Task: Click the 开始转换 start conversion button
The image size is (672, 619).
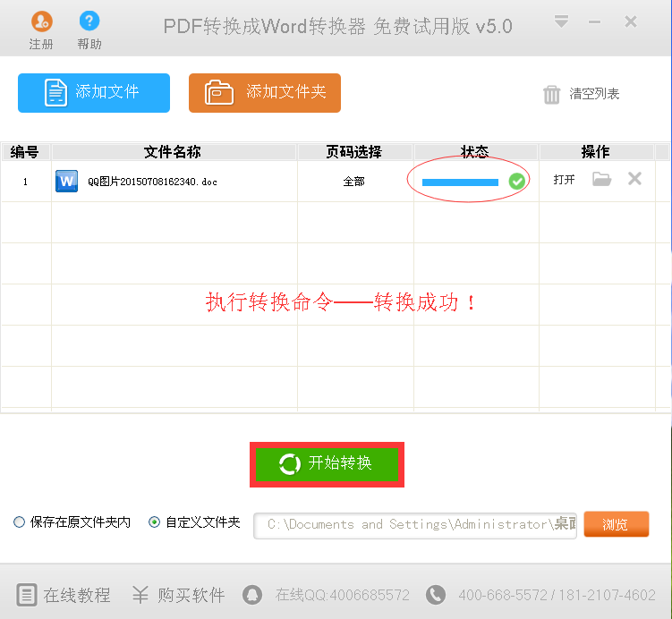Action: pyautogui.click(x=327, y=464)
